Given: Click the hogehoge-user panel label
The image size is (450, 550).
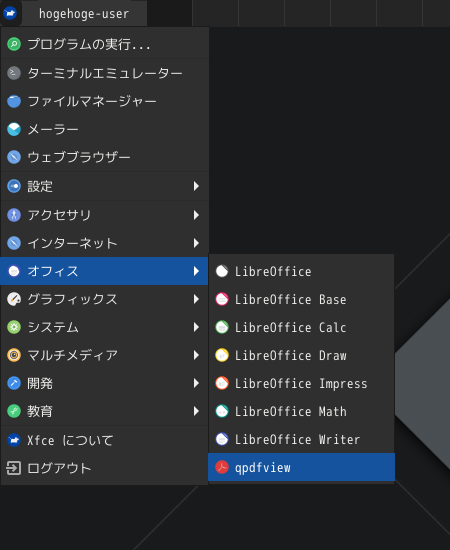Looking at the screenshot, I should point(84,14).
